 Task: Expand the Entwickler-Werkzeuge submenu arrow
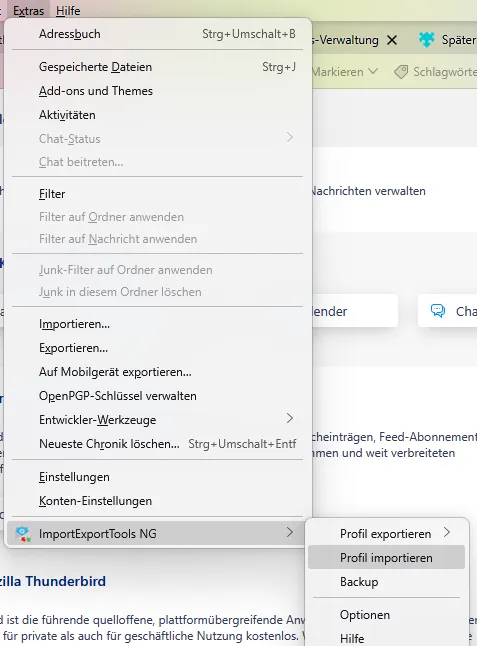290,419
